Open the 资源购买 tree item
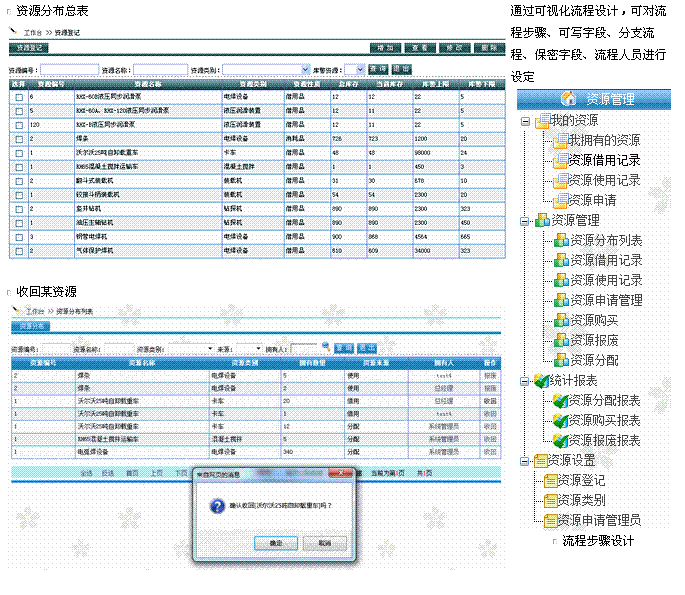Viewport: 685px width, 595px height. (x=594, y=320)
